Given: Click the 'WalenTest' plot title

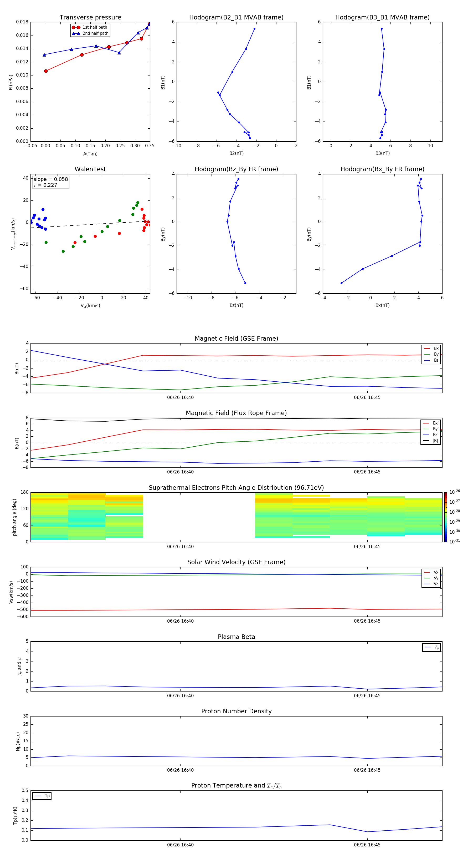Looking at the screenshot, I should (x=90, y=169).
